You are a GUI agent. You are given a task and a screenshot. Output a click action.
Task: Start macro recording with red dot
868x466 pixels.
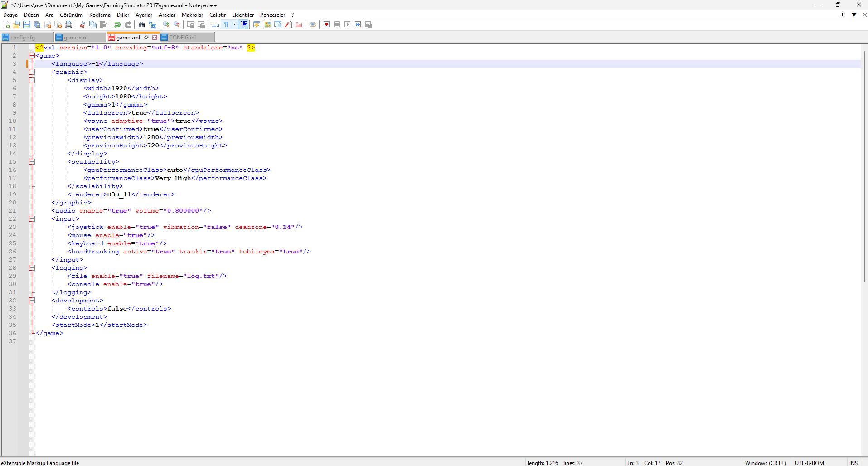(326, 24)
